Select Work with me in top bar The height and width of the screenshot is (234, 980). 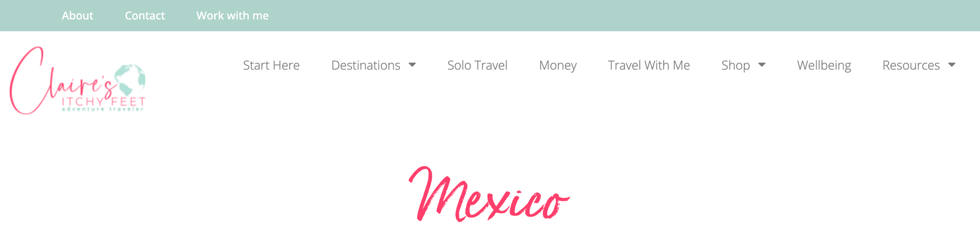tap(232, 16)
